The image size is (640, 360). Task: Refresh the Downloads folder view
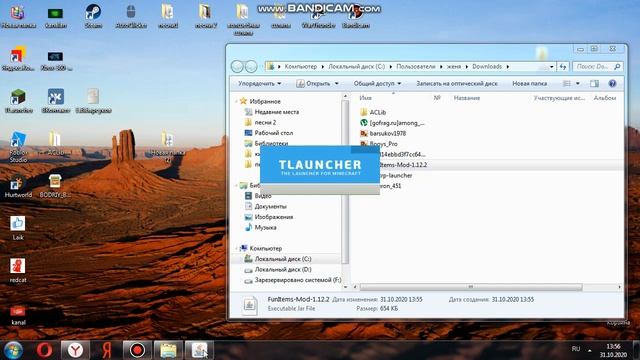[x=563, y=67]
